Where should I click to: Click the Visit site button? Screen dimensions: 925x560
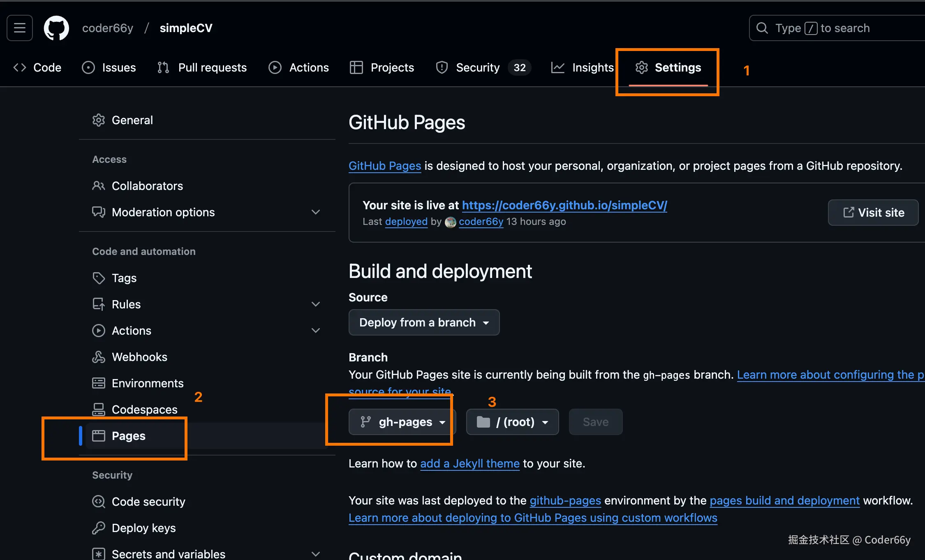coord(873,213)
